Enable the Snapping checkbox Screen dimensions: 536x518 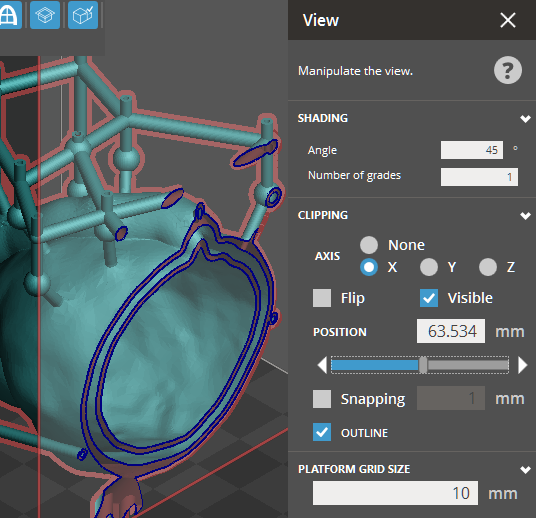coord(322,399)
